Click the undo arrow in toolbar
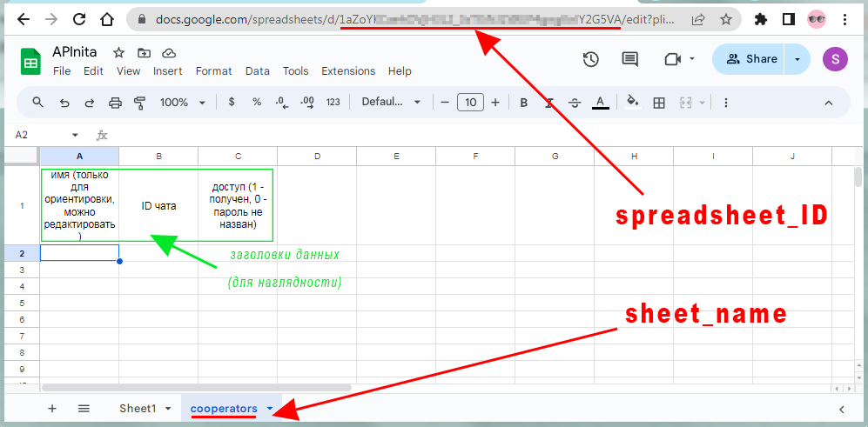Viewport: 868px width, 427px height. (64, 103)
